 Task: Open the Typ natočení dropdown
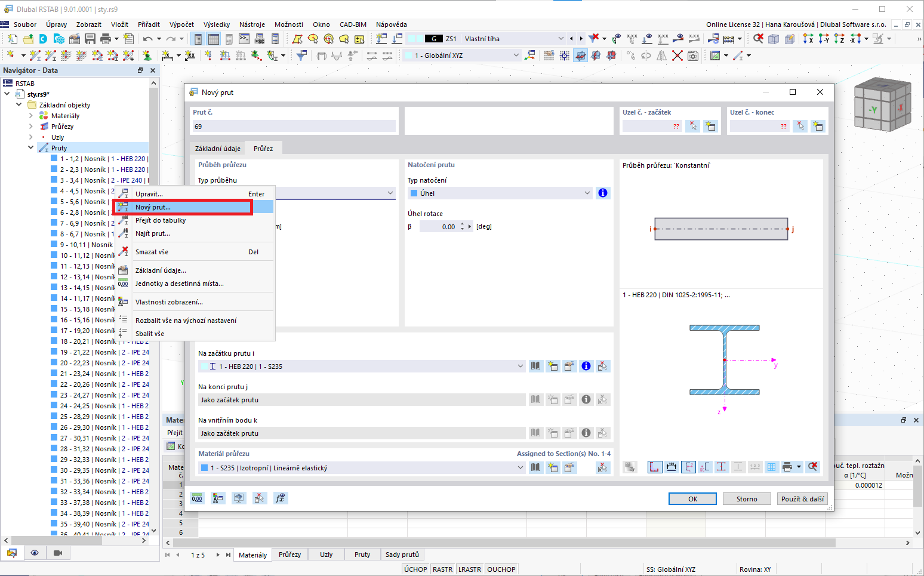pyautogui.click(x=500, y=193)
